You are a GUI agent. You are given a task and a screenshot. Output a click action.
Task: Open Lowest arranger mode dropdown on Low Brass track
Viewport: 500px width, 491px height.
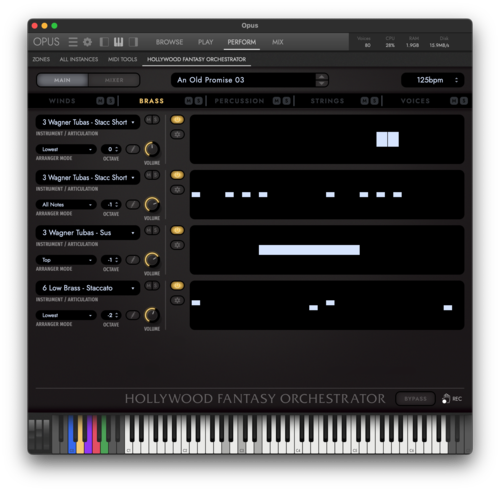[x=66, y=315]
